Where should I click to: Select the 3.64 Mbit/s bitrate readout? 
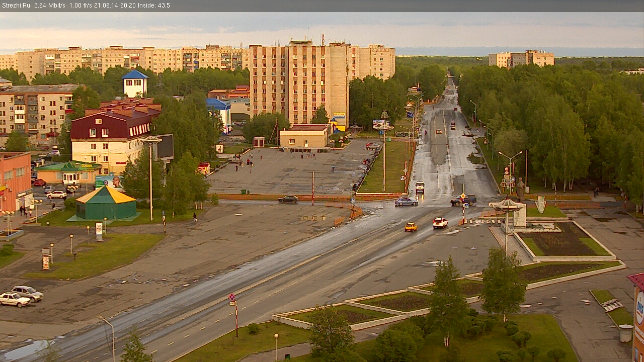tap(50, 6)
